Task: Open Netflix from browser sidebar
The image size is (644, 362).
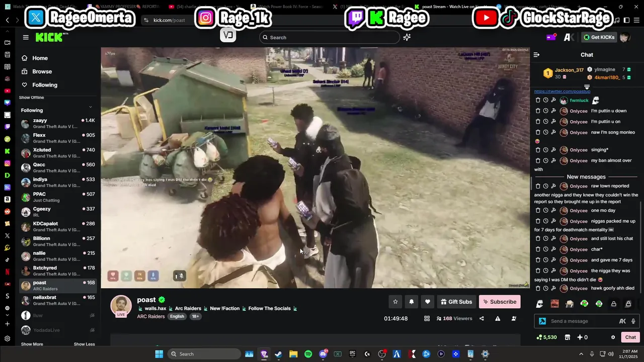Action: [x=7, y=272]
